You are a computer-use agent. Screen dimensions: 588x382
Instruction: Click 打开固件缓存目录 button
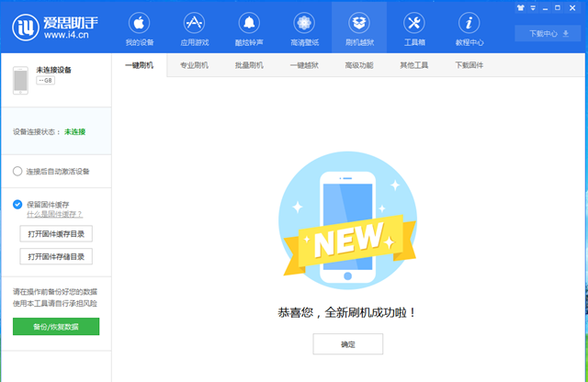(56, 234)
